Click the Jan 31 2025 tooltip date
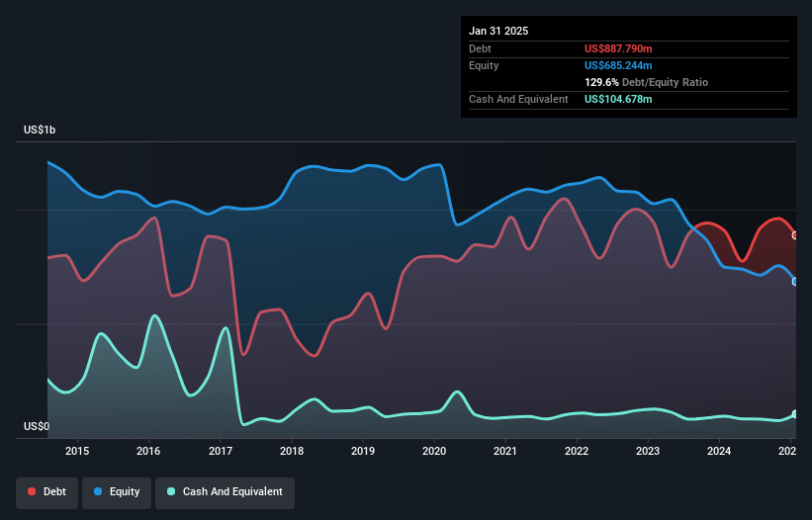812x520 pixels. pyautogui.click(x=498, y=31)
